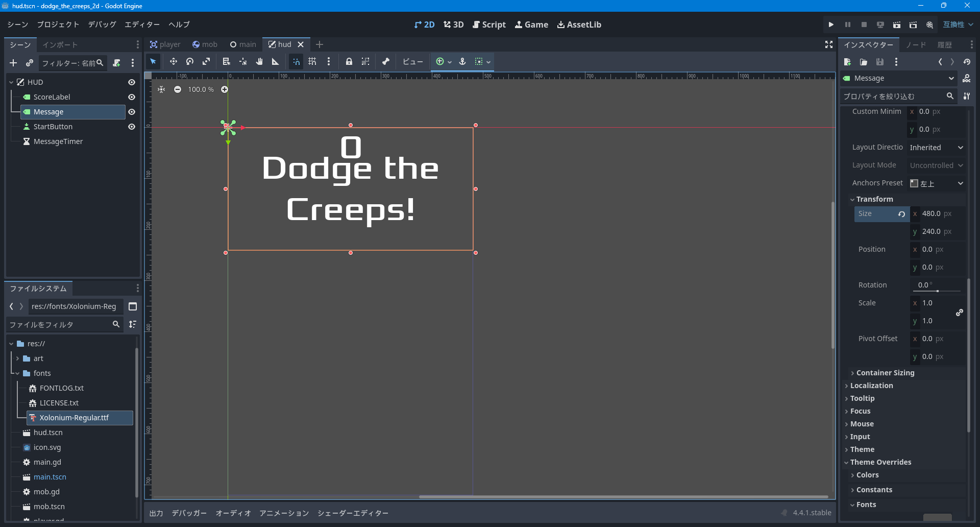This screenshot has width=980, height=527.
Task: Open the デバッガー bottom panel
Action: point(189,513)
